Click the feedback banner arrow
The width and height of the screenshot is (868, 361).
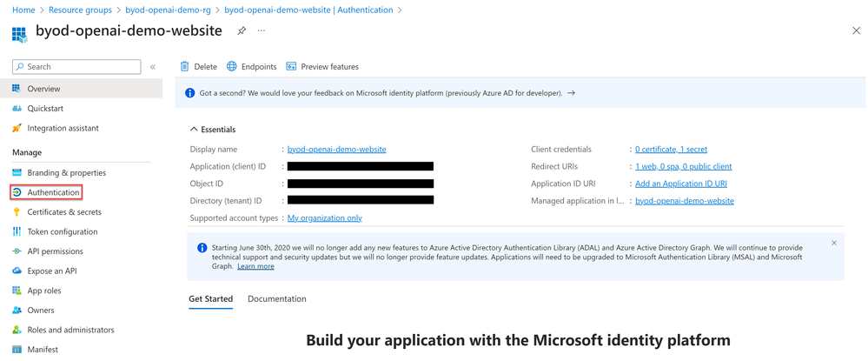pyautogui.click(x=572, y=93)
